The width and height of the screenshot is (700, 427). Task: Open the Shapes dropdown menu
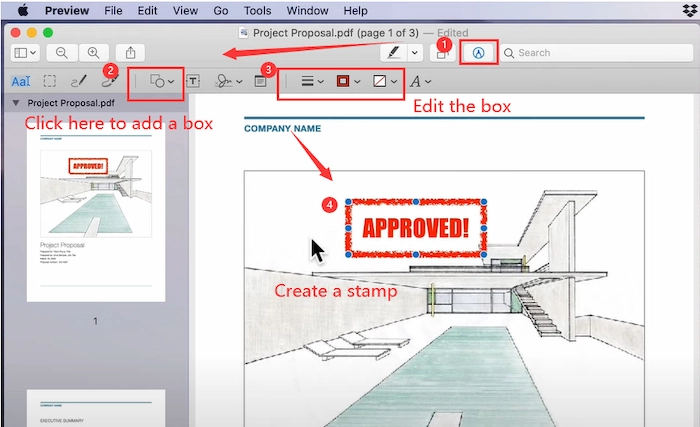pyautogui.click(x=162, y=81)
